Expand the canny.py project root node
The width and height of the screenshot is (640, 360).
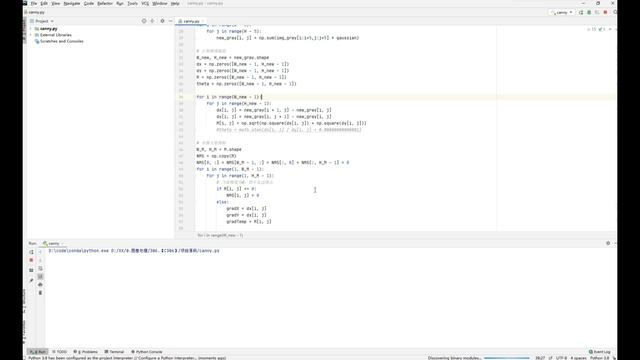(x=31, y=29)
